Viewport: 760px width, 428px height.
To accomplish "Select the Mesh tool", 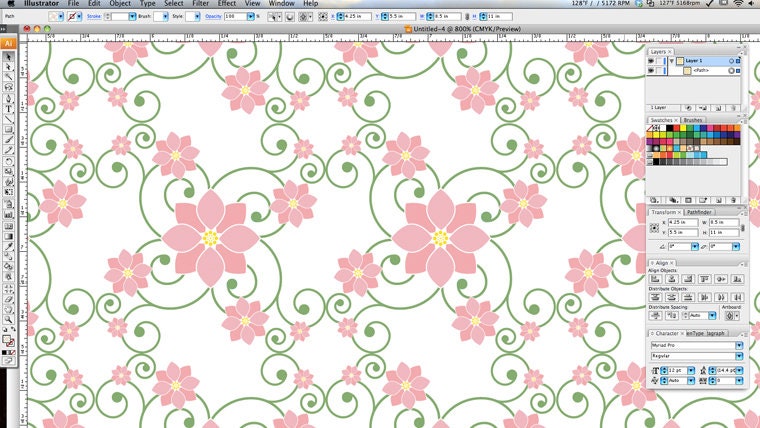I will point(8,226).
